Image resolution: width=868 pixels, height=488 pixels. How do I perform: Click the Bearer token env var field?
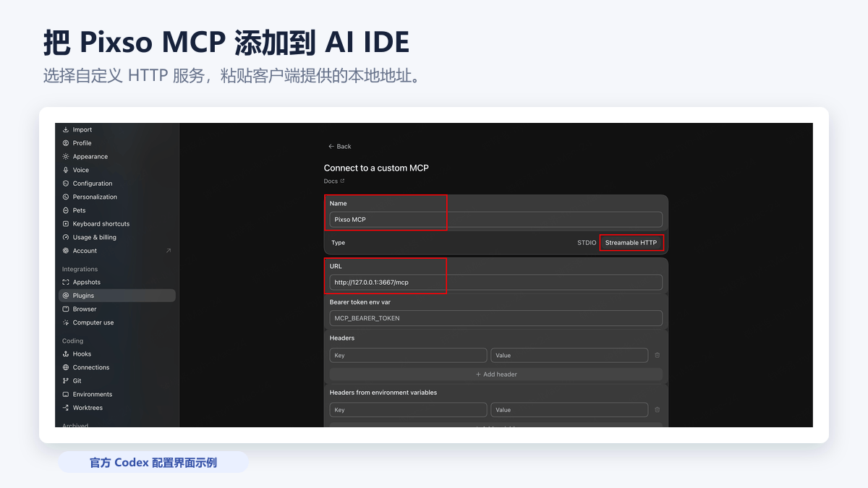pos(496,318)
